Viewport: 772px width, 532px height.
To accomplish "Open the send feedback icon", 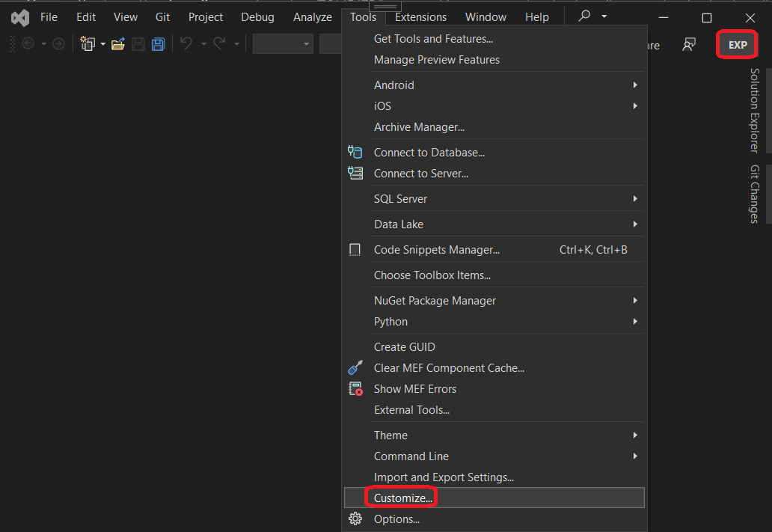I will 688,44.
